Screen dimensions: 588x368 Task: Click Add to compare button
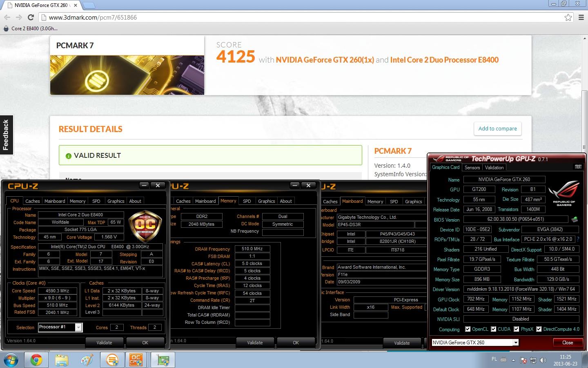point(497,128)
